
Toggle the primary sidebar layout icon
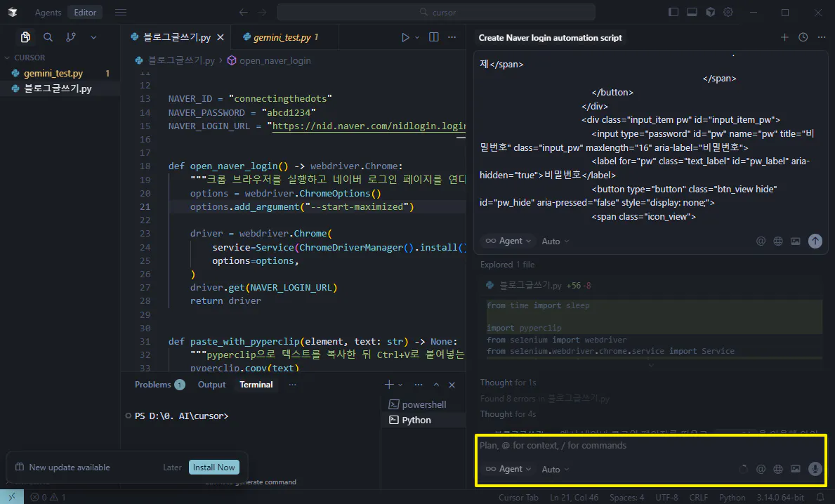click(673, 12)
